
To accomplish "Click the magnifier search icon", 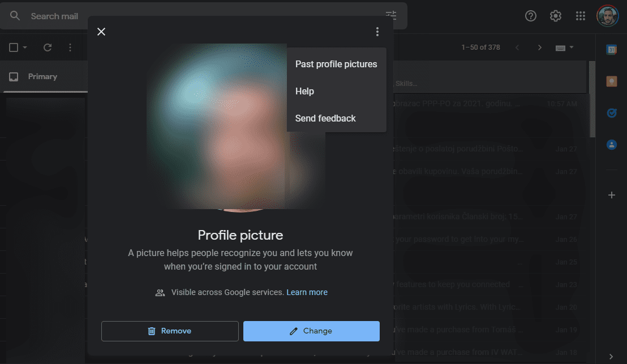I will pyautogui.click(x=15, y=16).
